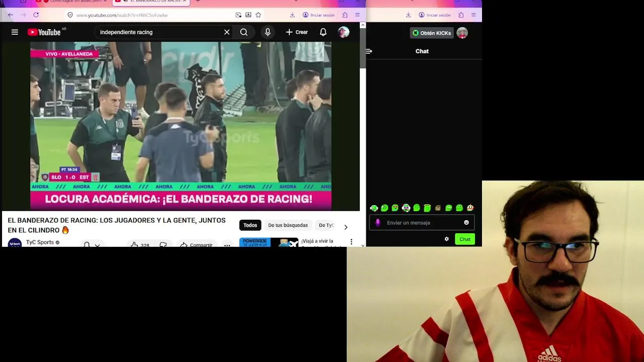Click the Obtén KICKs button

tap(432, 33)
